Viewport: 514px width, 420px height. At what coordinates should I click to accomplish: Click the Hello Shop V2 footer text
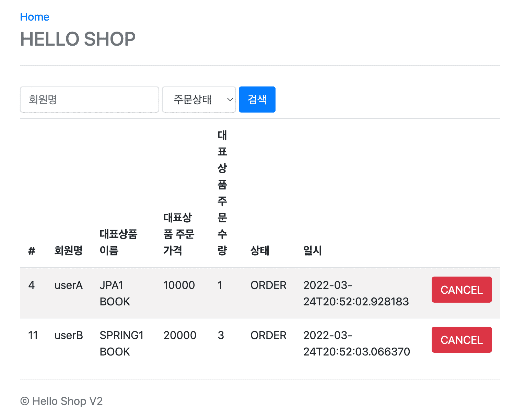62,401
